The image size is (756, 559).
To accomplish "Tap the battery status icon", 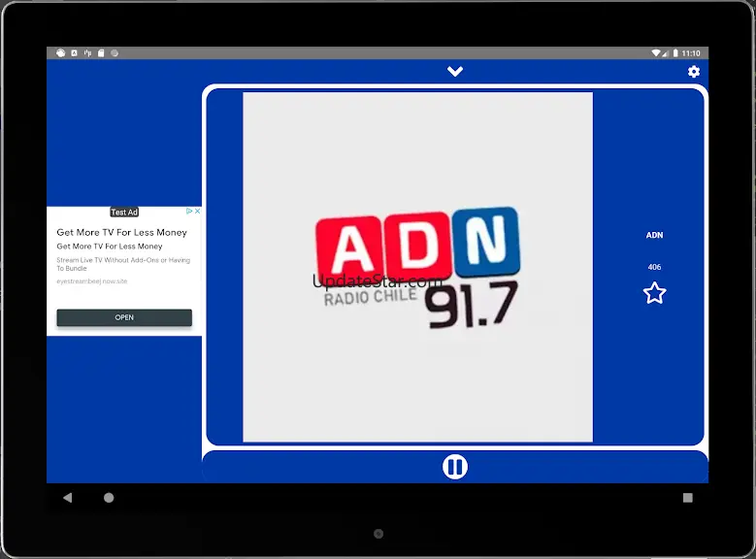I will tap(675, 53).
